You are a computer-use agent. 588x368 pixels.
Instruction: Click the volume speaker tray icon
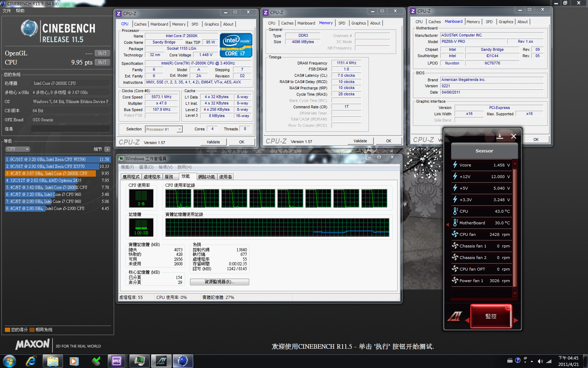(540, 361)
